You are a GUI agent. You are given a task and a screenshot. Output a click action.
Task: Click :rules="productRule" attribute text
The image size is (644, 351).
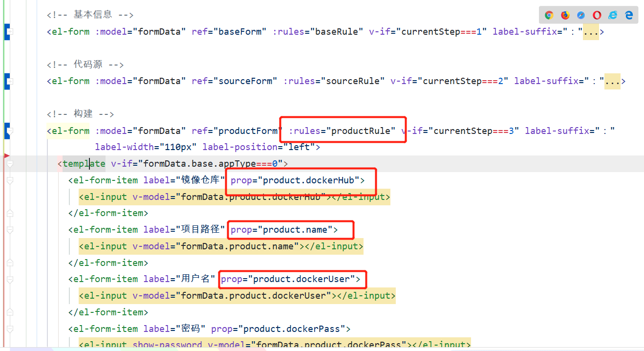(x=342, y=131)
